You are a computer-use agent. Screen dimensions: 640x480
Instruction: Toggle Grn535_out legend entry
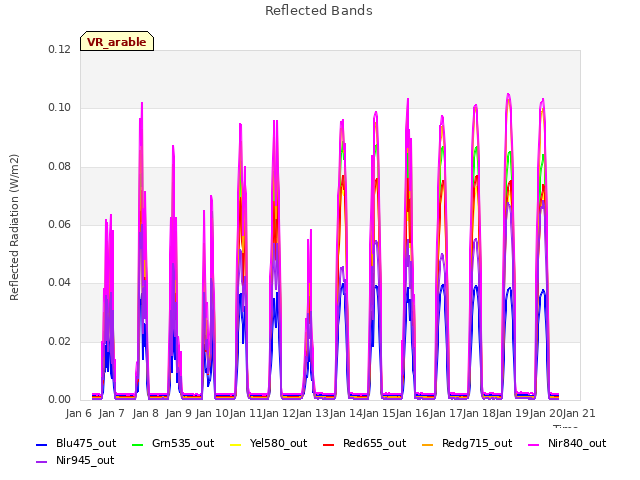(x=173, y=444)
